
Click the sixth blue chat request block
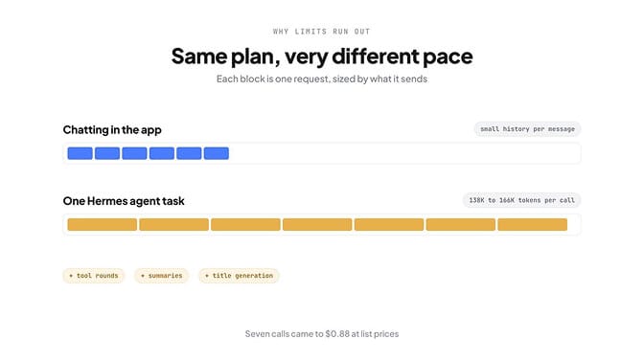tap(217, 153)
